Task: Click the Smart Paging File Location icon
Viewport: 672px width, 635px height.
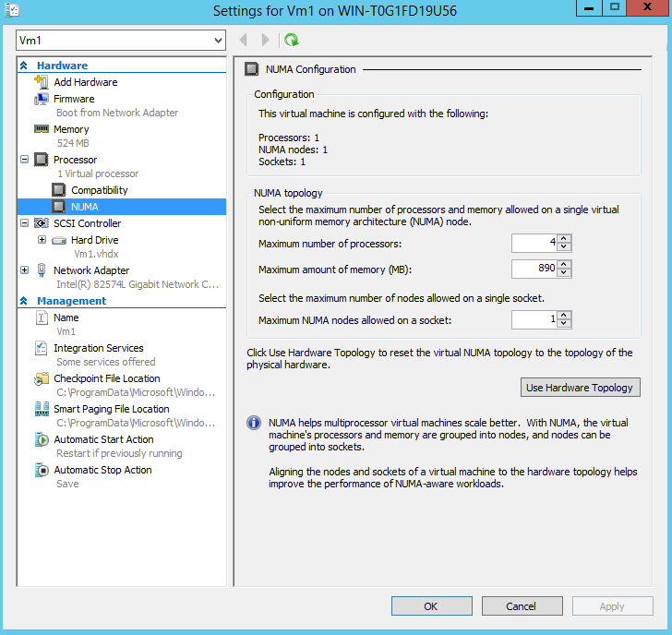Action: [x=42, y=409]
